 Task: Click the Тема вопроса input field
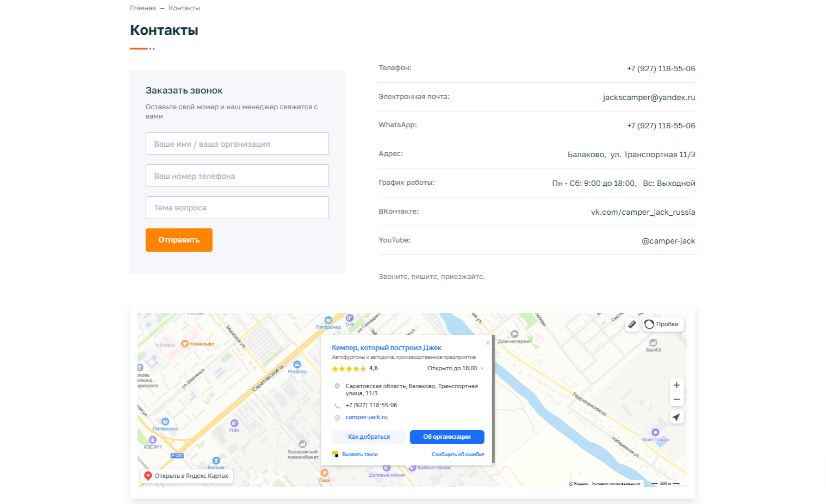[x=237, y=208]
